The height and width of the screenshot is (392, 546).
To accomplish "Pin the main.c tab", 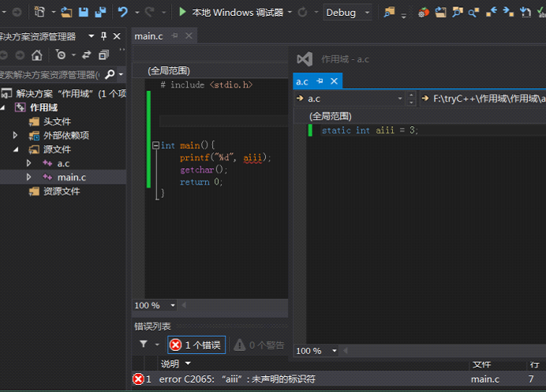I will pos(175,35).
